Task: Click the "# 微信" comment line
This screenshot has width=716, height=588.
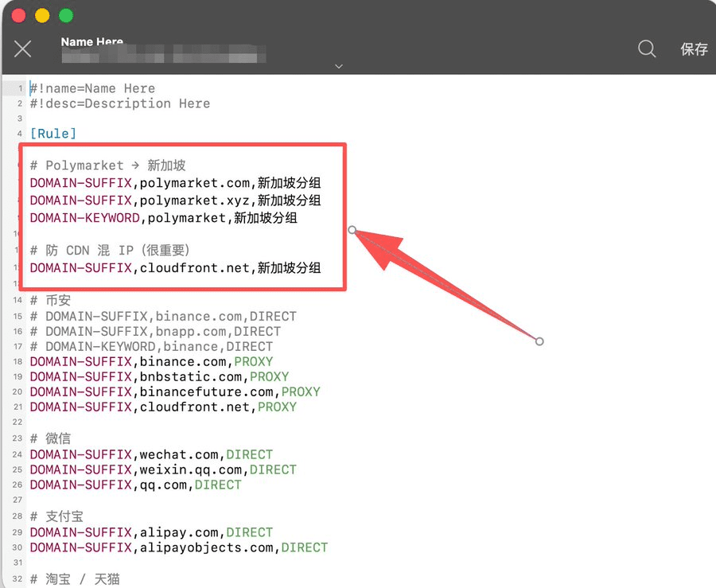Action: [x=50, y=438]
